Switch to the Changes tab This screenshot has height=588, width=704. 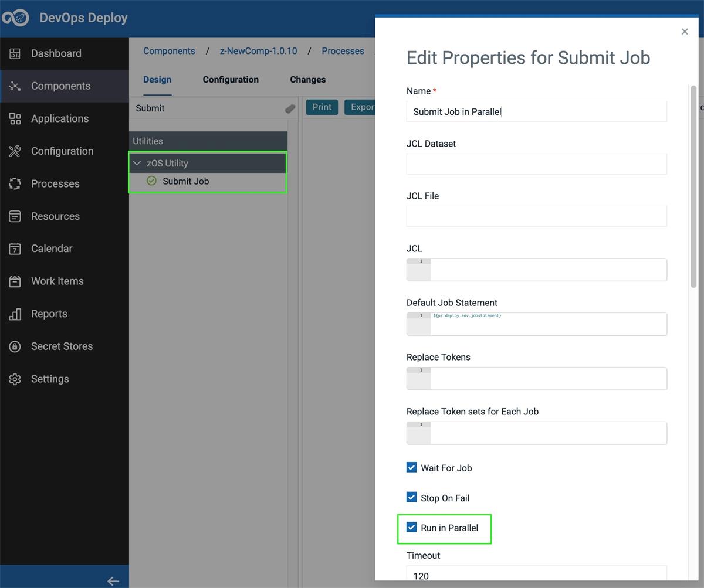[x=307, y=80]
